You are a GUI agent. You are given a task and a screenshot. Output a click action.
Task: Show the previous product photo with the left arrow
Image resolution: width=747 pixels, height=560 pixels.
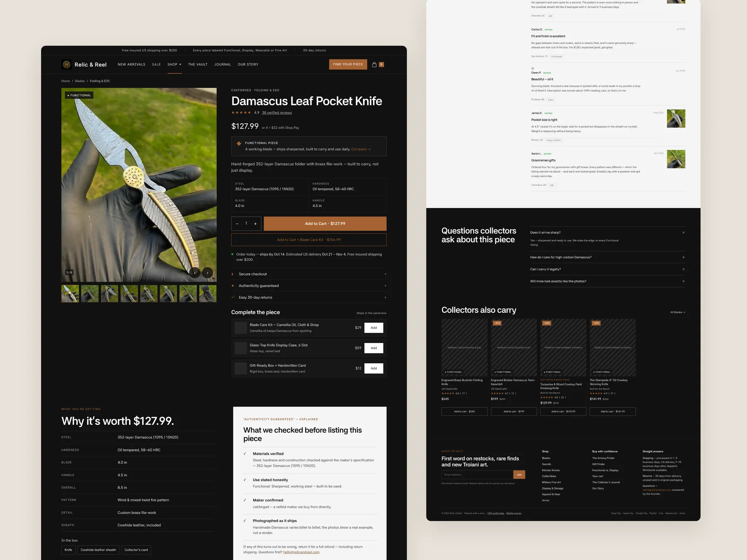195,273
